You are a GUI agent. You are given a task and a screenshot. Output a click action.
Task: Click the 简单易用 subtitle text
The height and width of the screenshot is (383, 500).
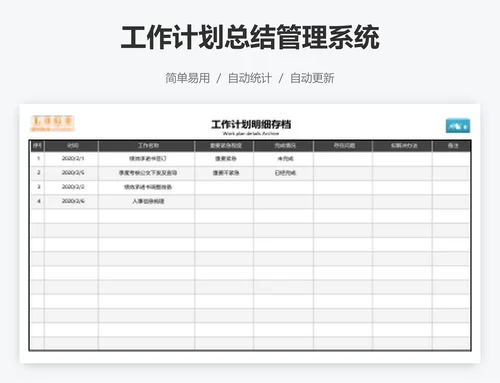[x=188, y=78]
